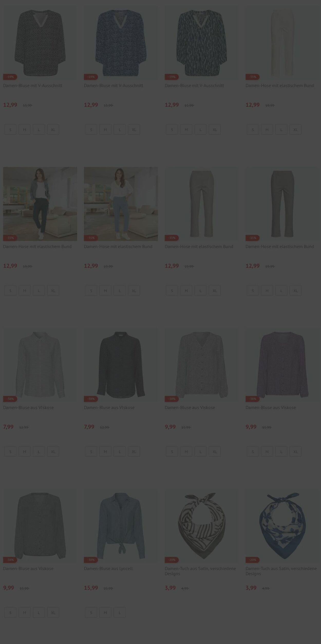The height and width of the screenshot is (644, 321).
Task: Open the model photo with dark trousers
Action: pos(40,204)
